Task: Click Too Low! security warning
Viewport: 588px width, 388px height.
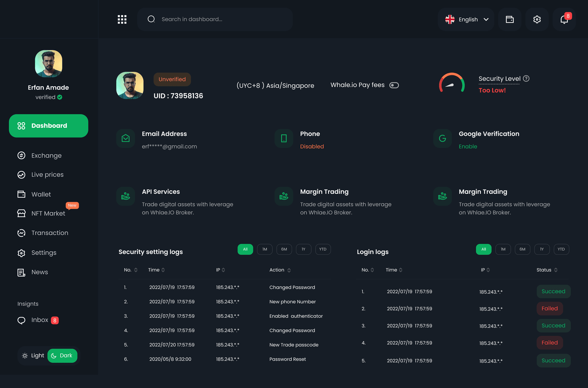Action: tap(492, 90)
